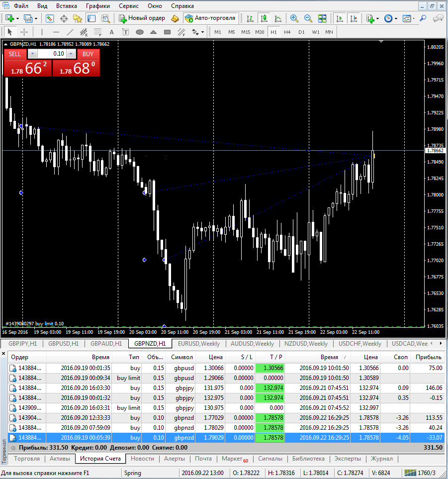The height and width of the screenshot is (479, 448).
Task: Switch timeframe to H4
Action: tap(287, 32)
